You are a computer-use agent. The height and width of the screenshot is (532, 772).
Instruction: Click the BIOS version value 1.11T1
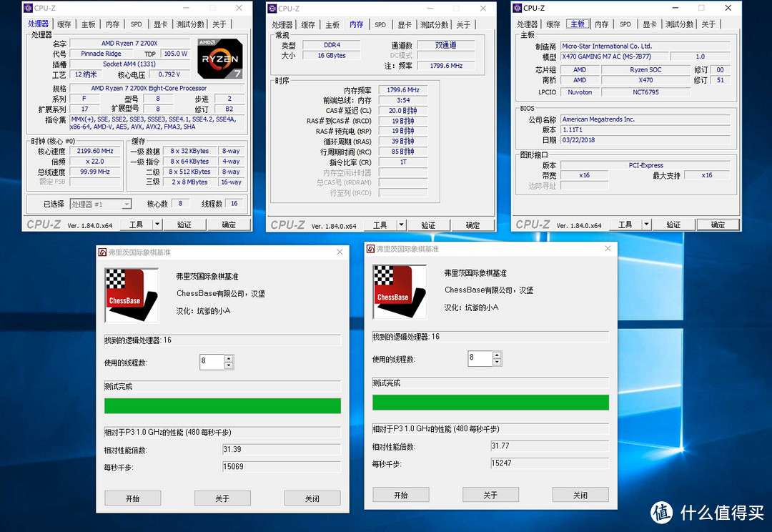[645, 129]
